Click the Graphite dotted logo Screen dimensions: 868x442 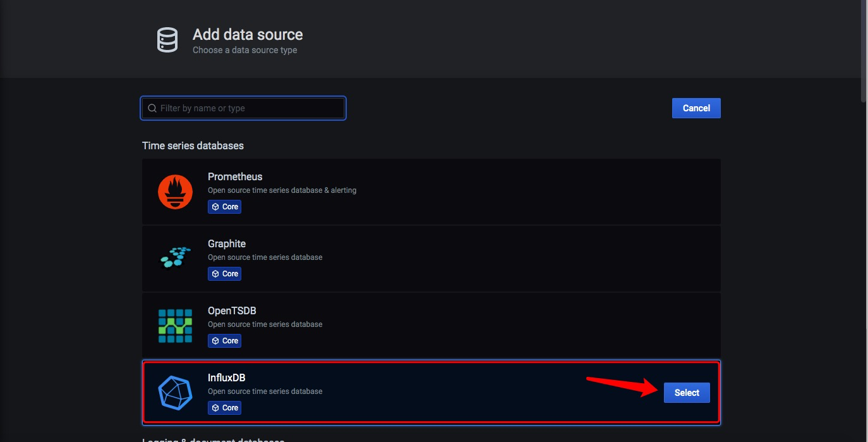[175, 259]
